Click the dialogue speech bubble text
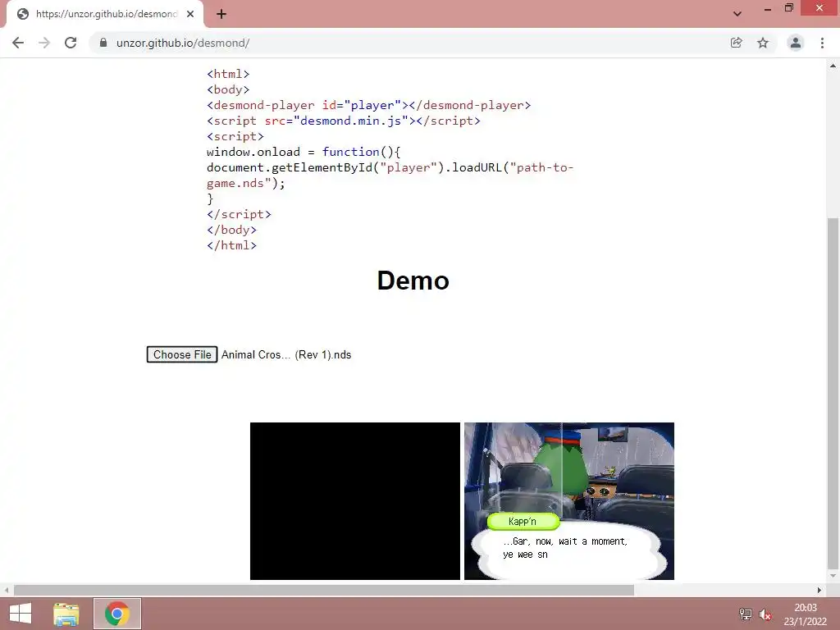The width and height of the screenshot is (840, 630). click(565, 548)
